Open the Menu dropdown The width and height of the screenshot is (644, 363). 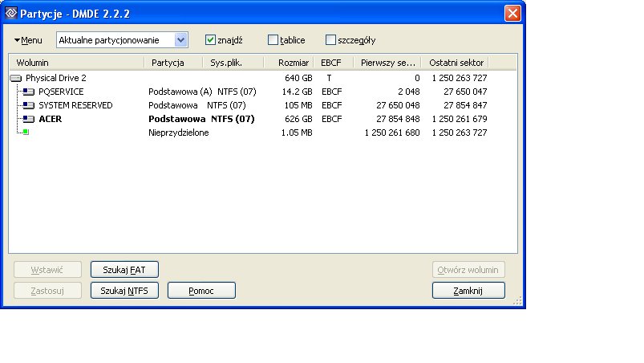[28, 40]
